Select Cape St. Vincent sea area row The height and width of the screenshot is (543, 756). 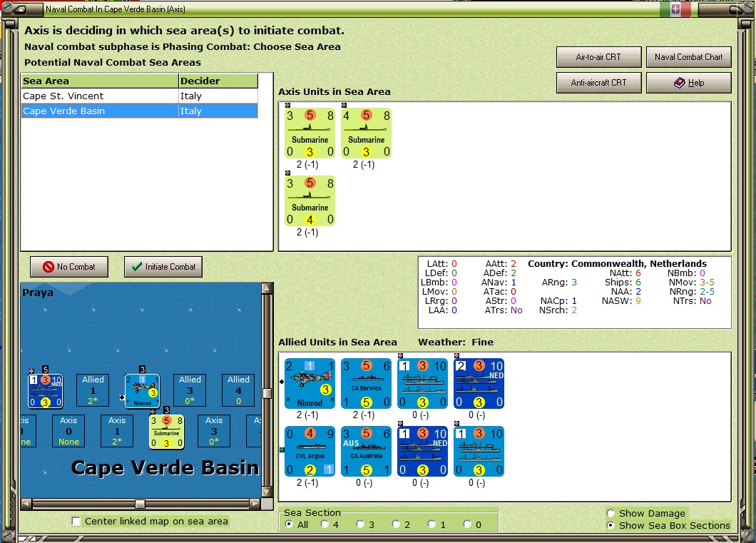point(139,96)
